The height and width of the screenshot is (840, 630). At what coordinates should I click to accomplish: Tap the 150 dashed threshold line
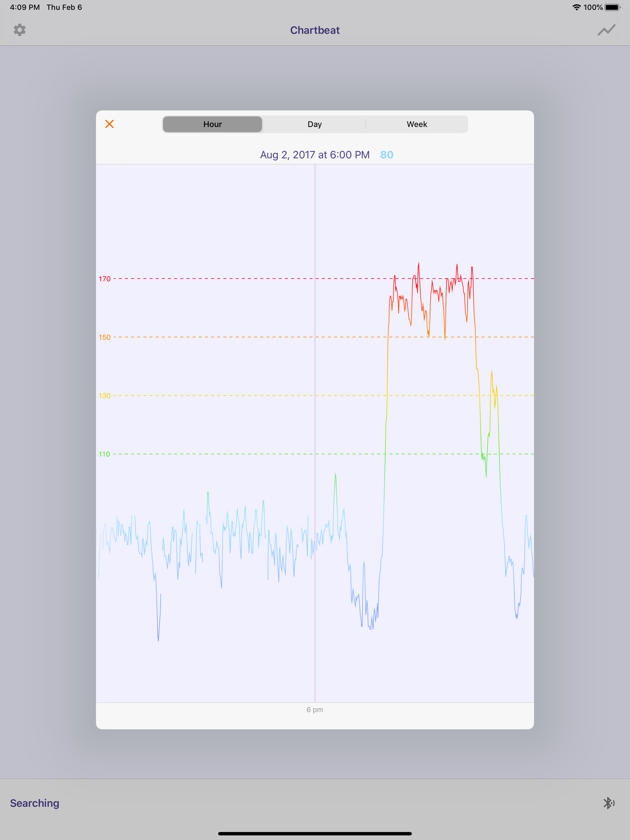click(x=266, y=337)
